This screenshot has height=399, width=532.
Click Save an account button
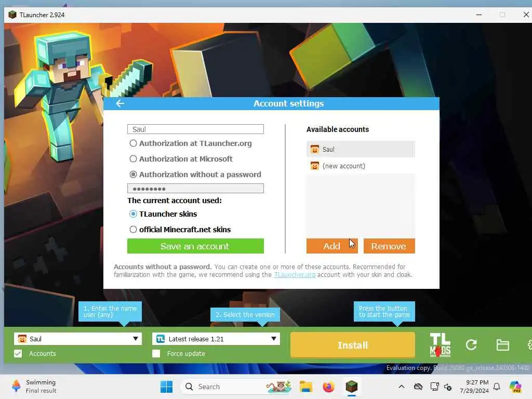pyautogui.click(x=195, y=246)
